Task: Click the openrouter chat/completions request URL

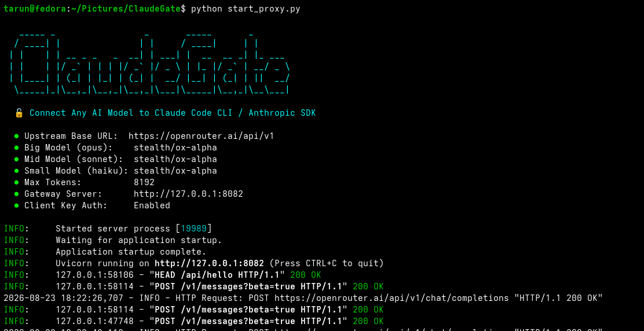Action: (x=392, y=298)
